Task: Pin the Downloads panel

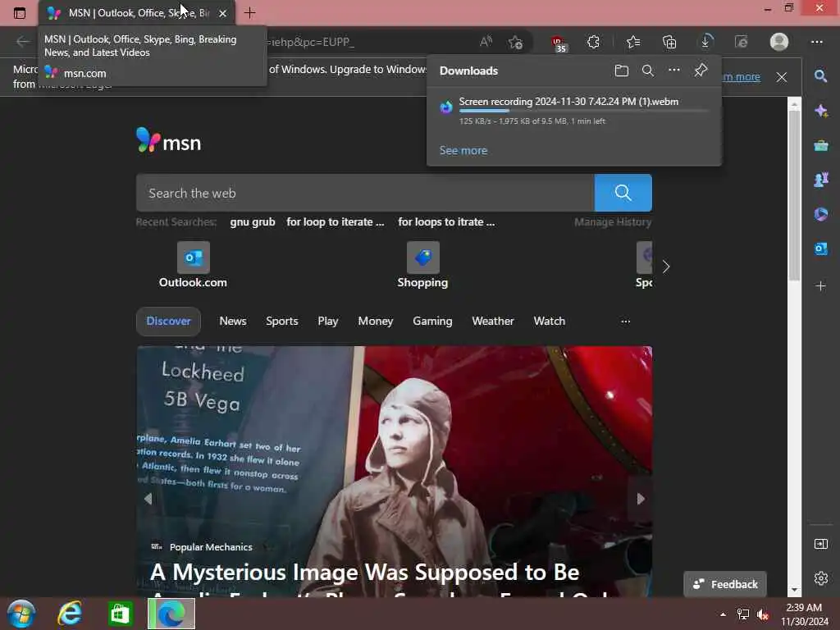Action: pyautogui.click(x=701, y=71)
